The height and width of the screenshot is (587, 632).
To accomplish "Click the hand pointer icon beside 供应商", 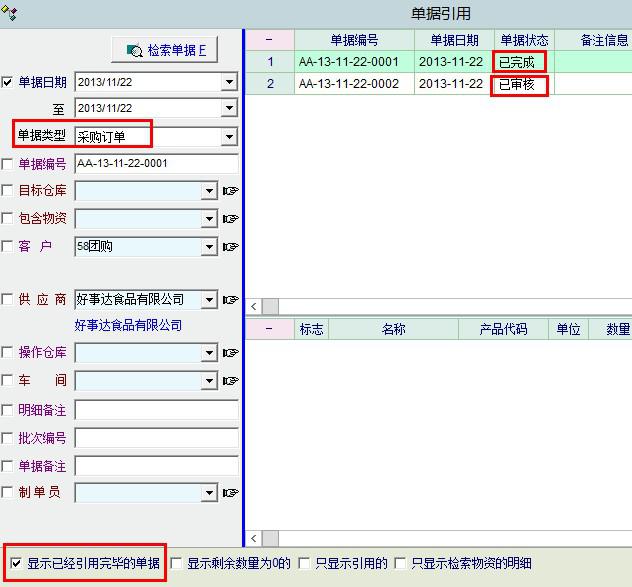I will click(230, 300).
